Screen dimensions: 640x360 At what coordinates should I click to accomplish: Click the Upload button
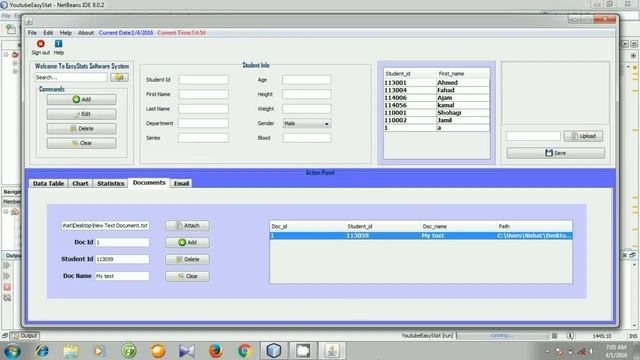point(583,136)
